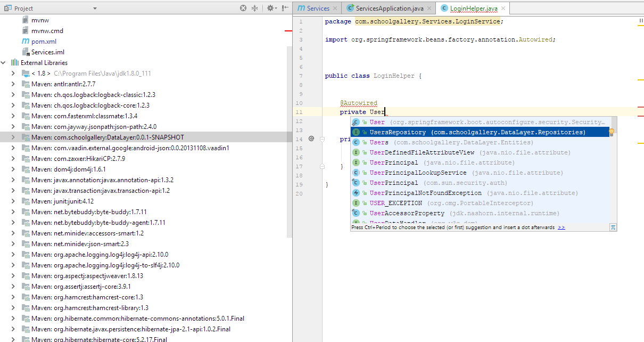Open Project panel gear settings
Screen dimensions: 644x342
pyautogui.click(x=271, y=8)
